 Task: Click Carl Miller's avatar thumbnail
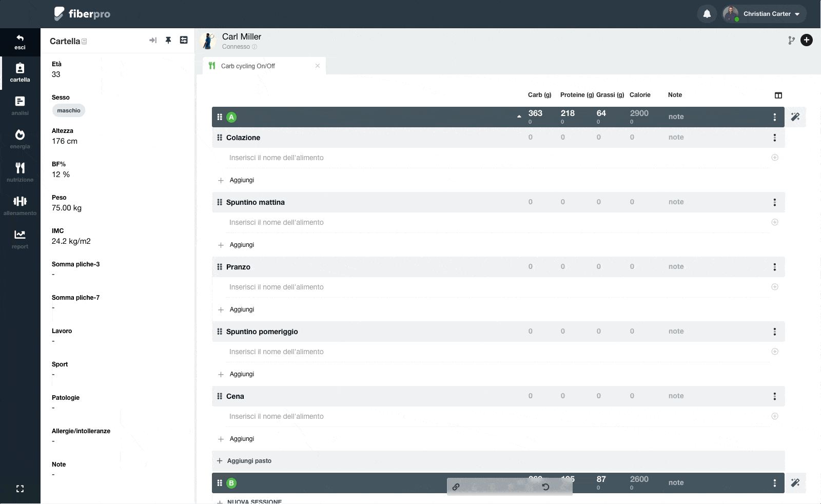point(208,41)
